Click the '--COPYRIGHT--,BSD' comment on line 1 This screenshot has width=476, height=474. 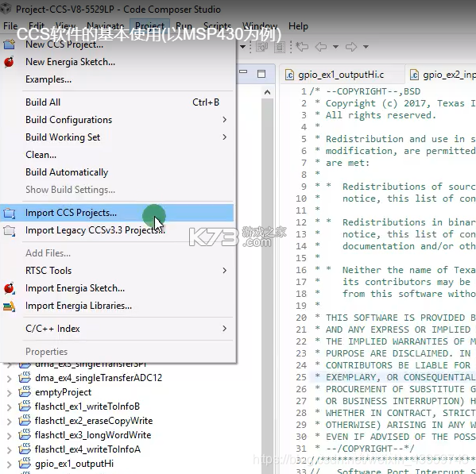point(373,91)
